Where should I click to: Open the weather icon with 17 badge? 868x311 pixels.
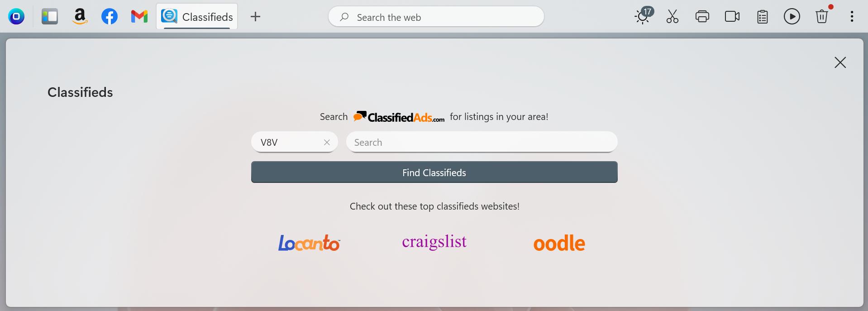coord(644,16)
